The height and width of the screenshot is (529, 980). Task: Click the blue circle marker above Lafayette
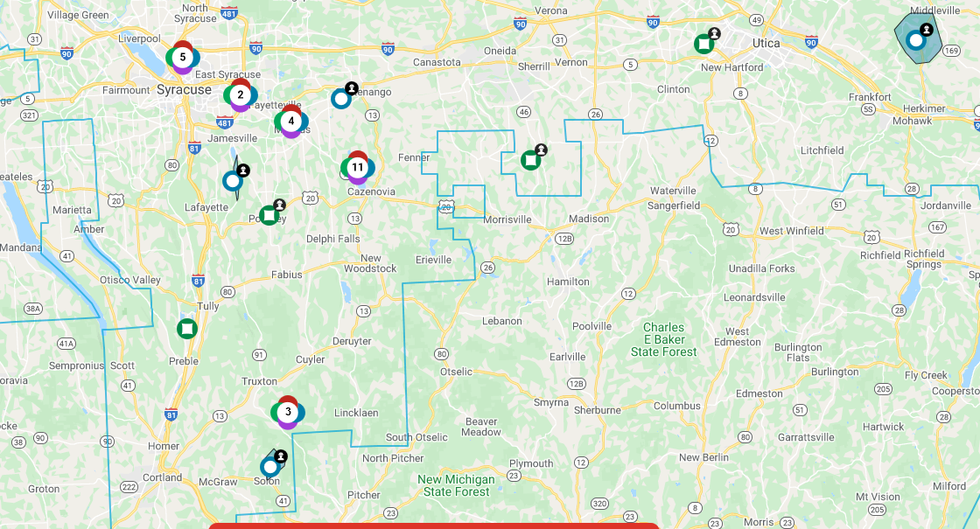point(233,181)
